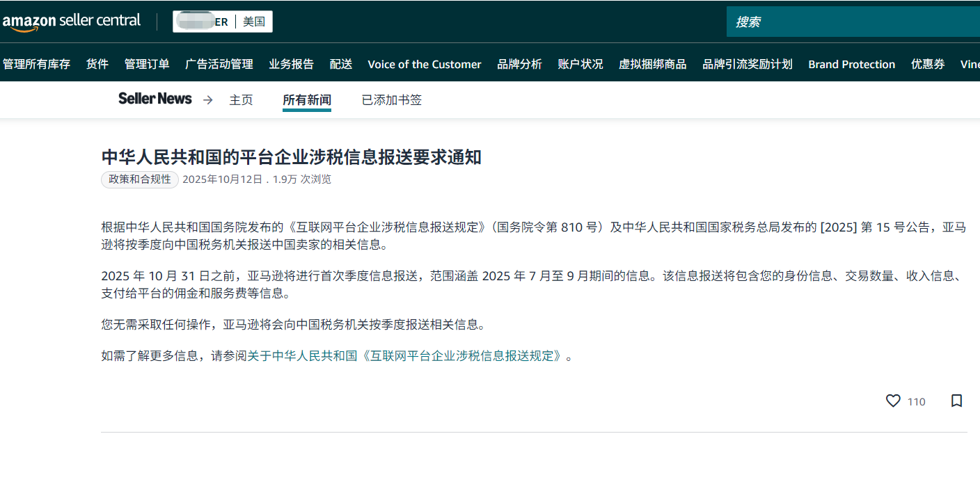Image resolution: width=980 pixels, height=491 pixels.
Task: Open Voice of the Customer page
Action: pos(424,64)
